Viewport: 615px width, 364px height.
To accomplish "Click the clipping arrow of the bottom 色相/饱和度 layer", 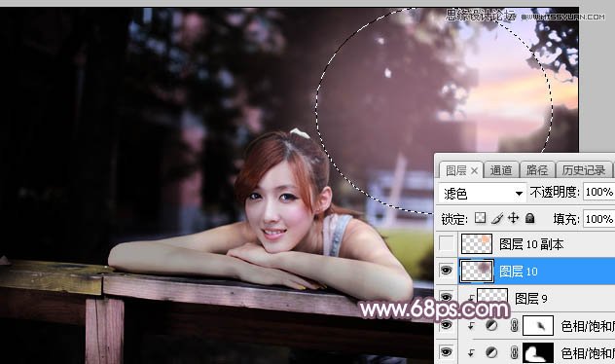I will click(x=471, y=353).
